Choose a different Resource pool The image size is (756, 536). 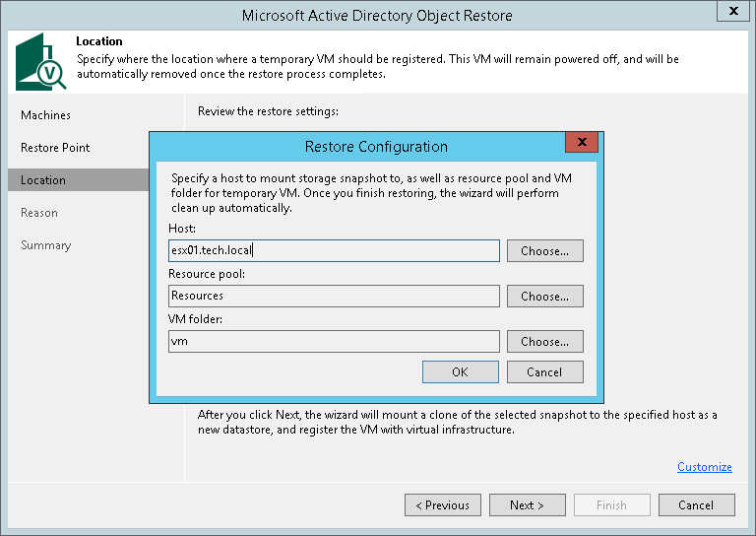click(x=544, y=296)
